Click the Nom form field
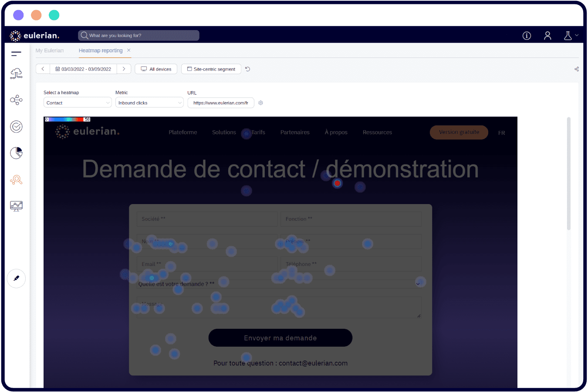Image resolution: width=588 pixels, height=392 pixels. [x=207, y=242]
